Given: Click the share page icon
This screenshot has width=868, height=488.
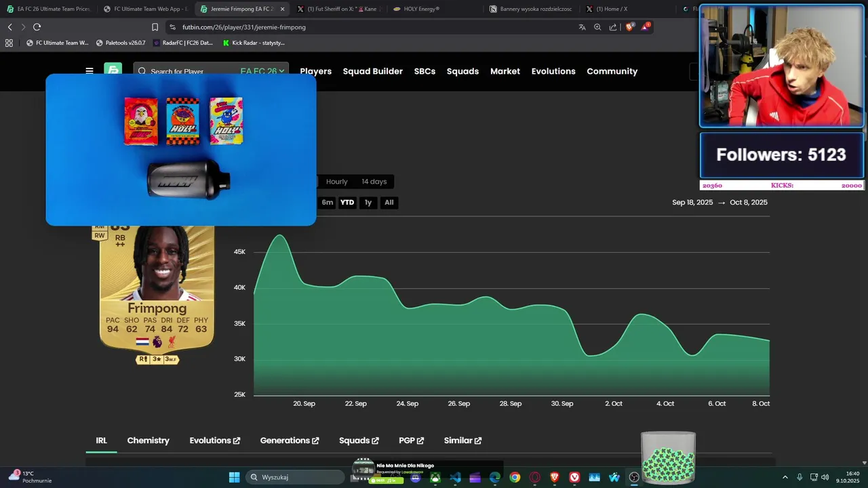Looking at the screenshot, I should click(x=613, y=27).
